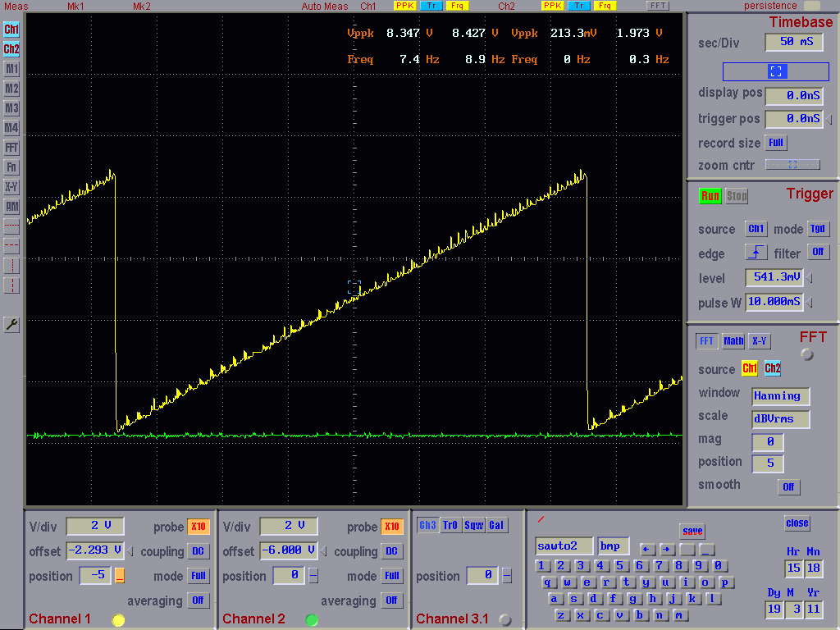Click the Channel 1 position indicator button
The image size is (840, 630).
pyautogui.click(x=120, y=576)
